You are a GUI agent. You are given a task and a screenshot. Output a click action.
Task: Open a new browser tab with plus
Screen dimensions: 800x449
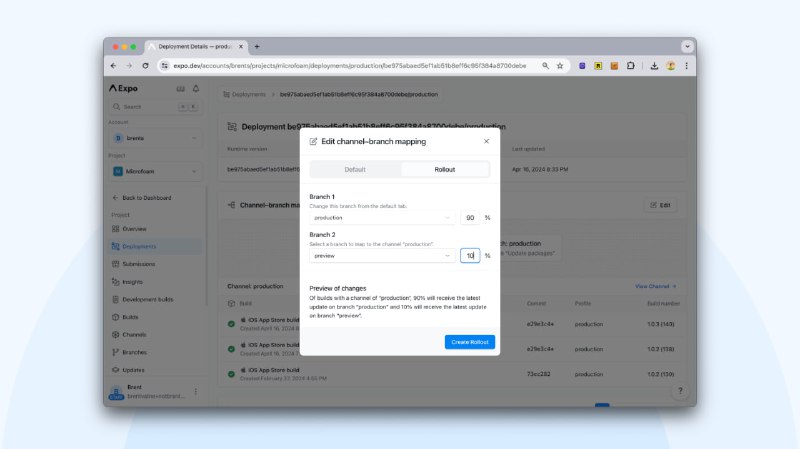point(257,46)
